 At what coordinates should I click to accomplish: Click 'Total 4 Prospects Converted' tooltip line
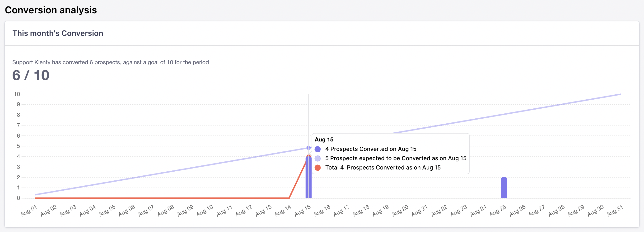[x=383, y=168]
